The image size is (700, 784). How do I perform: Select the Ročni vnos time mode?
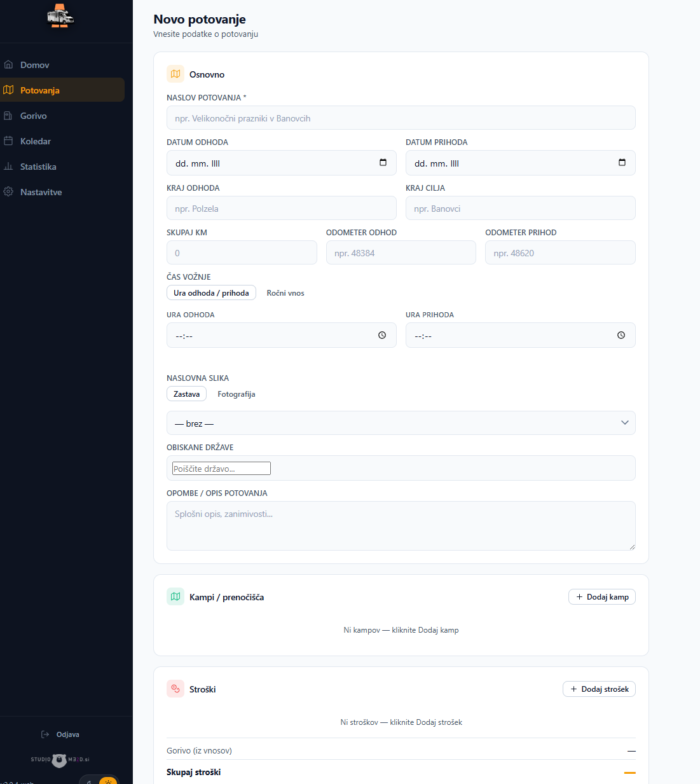pos(285,293)
